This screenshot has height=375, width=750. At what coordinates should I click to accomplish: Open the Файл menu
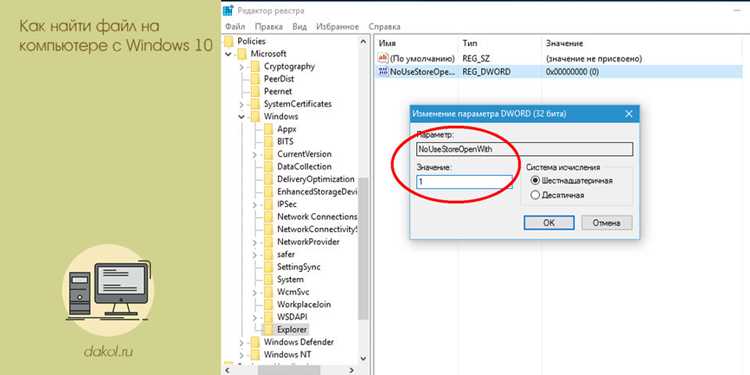(235, 27)
